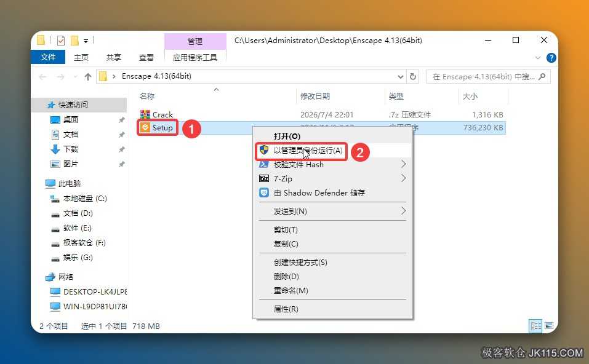Choose 删除(D) from the context menu
Viewport: 589px width, 364px height.
click(x=332, y=277)
